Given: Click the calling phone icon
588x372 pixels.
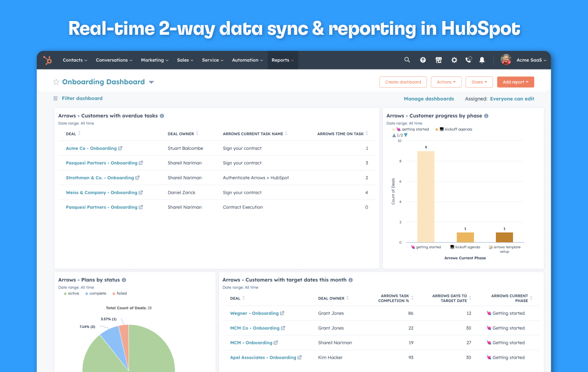Looking at the screenshot, I should 468,60.
